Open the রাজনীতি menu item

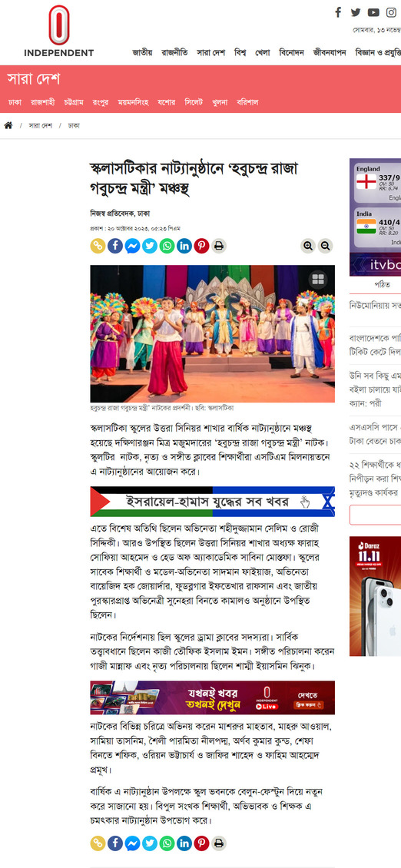(174, 52)
